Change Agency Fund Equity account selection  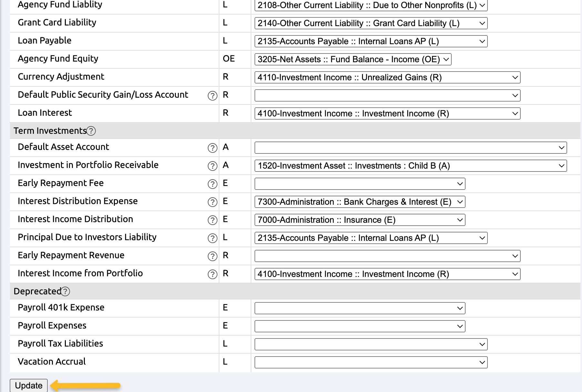(353, 59)
